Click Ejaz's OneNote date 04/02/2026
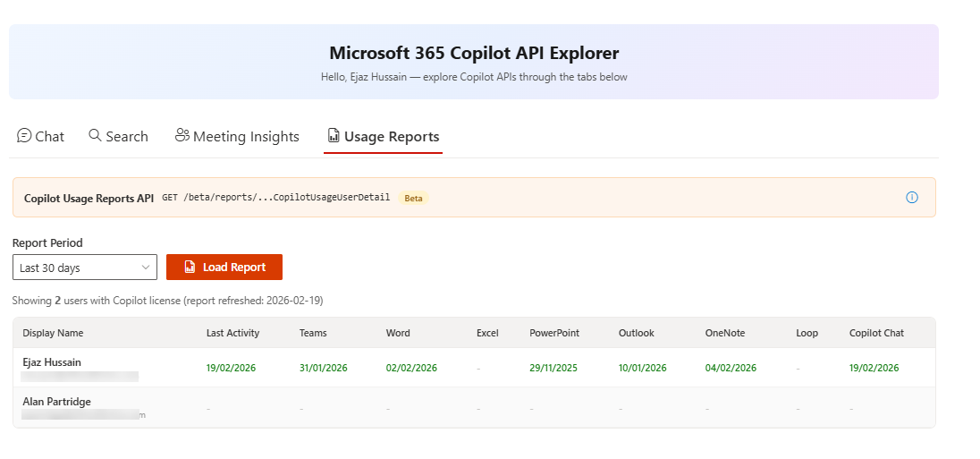The image size is (980, 459). pyautogui.click(x=731, y=368)
